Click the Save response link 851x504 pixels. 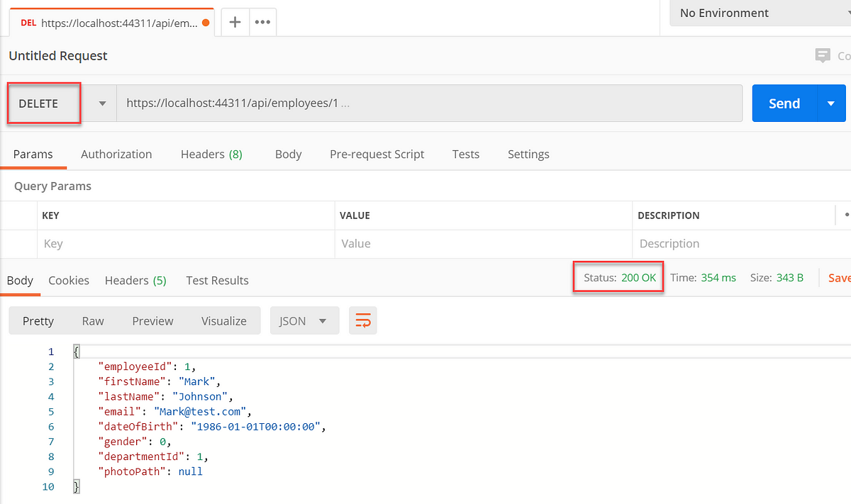point(839,278)
